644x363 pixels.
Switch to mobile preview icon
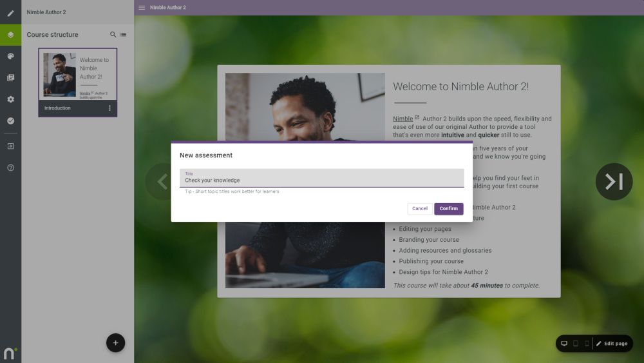click(587, 344)
